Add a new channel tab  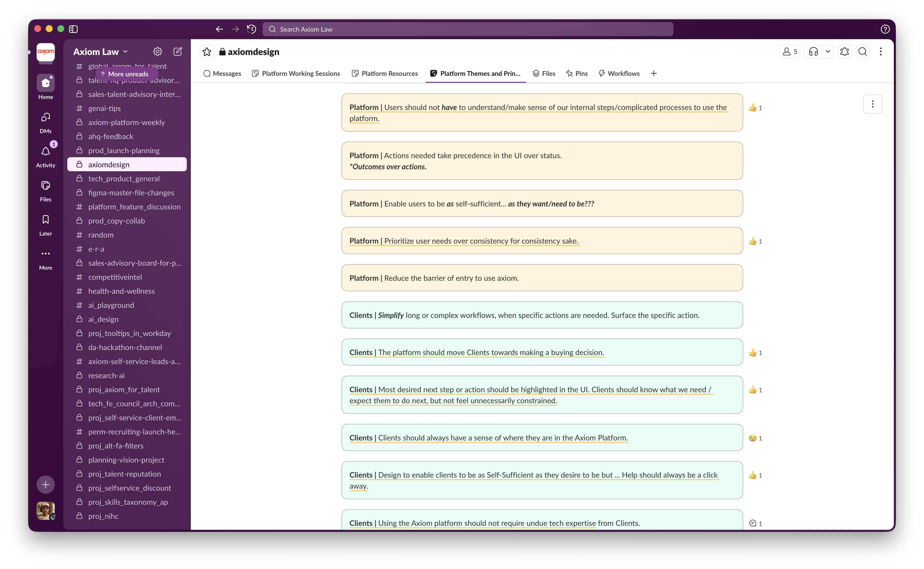pos(654,73)
